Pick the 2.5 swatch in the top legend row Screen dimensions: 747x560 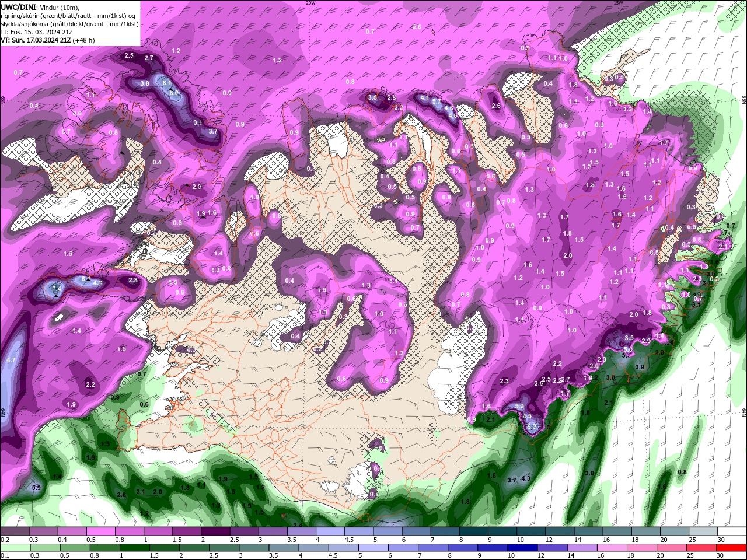pyautogui.click(x=244, y=531)
